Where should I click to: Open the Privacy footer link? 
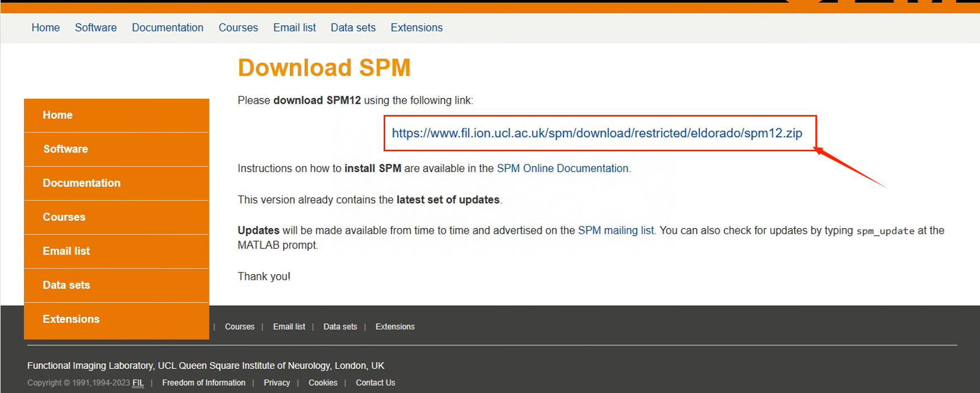click(277, 383)
